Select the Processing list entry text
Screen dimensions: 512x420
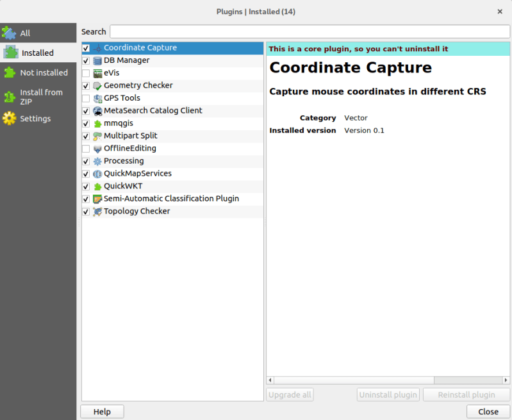point(124,161)
